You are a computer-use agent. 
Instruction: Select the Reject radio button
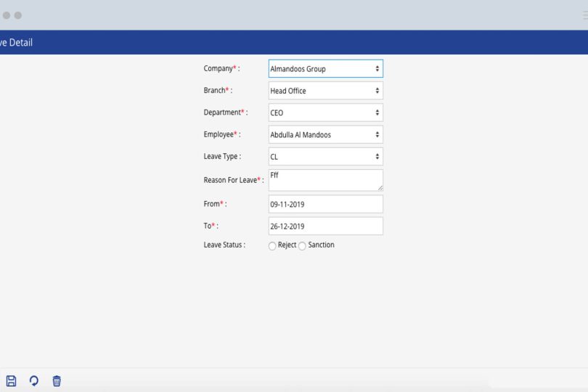(272, 246)
